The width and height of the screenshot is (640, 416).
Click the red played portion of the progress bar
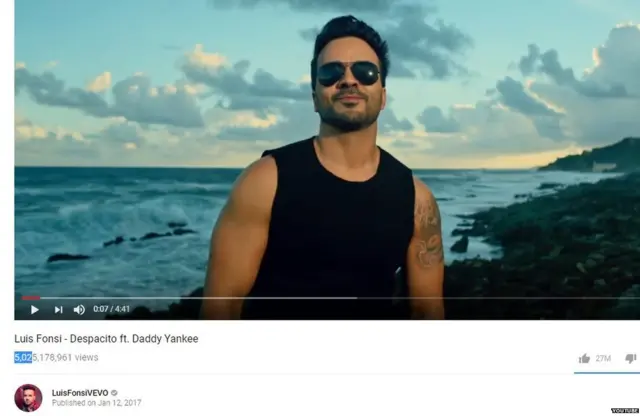click(31, 298)
